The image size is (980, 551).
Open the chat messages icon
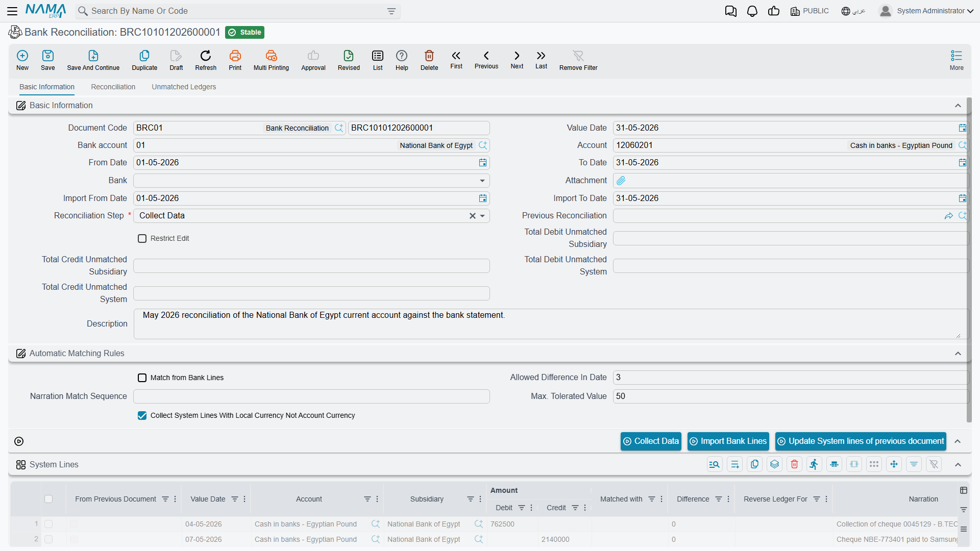tap(730, 11)
